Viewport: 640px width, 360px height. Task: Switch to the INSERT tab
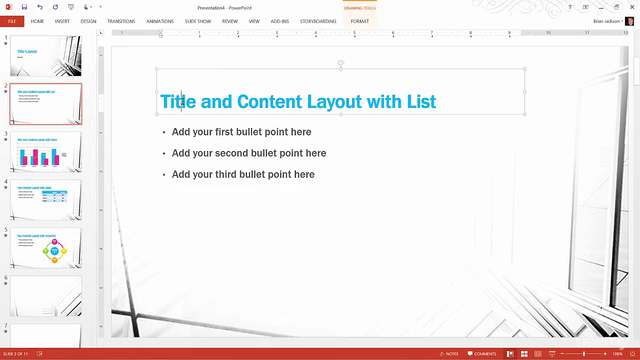pyautogui.click(x=62, y=21)
